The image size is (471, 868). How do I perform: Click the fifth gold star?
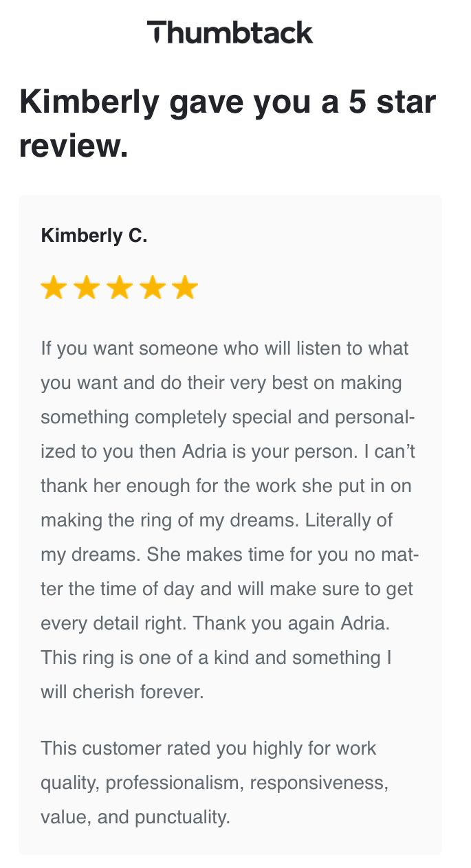coord(185,288)
